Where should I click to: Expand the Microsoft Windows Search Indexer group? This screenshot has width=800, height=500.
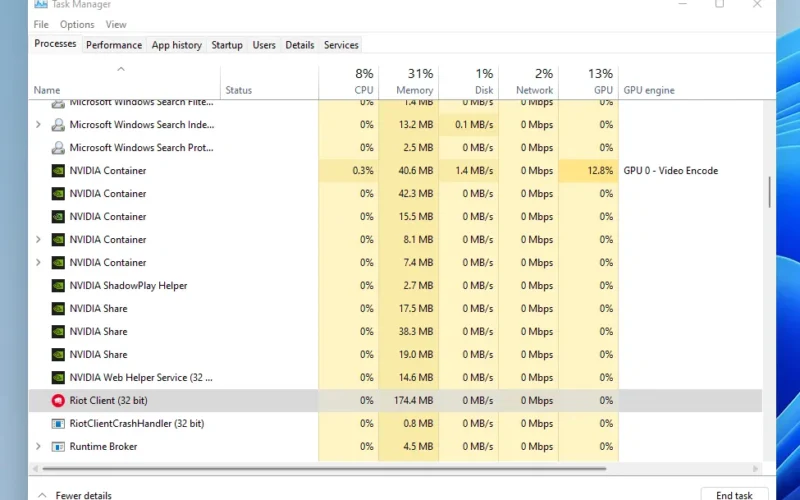click(38, 124)
